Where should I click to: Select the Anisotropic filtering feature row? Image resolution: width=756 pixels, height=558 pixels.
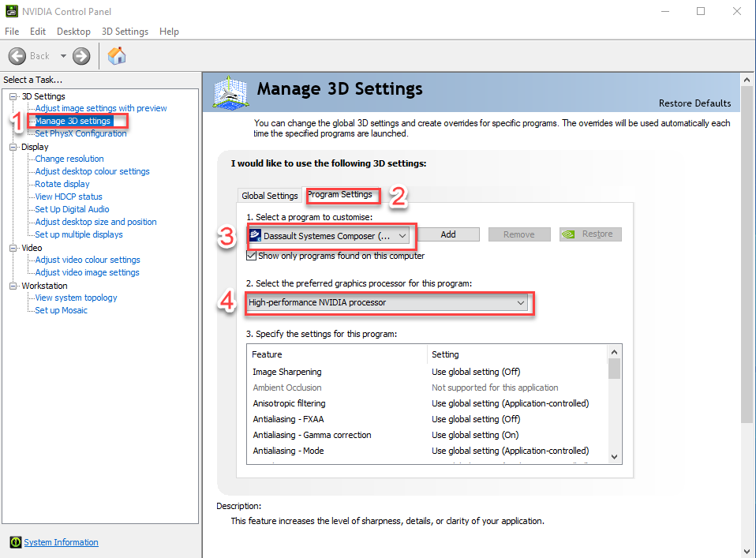point(427,403)
